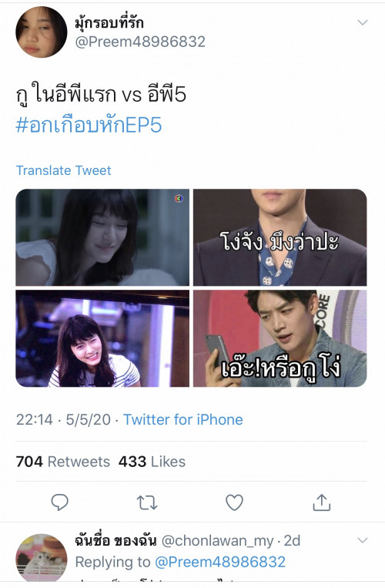Open tweet author's profile picture

click(41, 32)
